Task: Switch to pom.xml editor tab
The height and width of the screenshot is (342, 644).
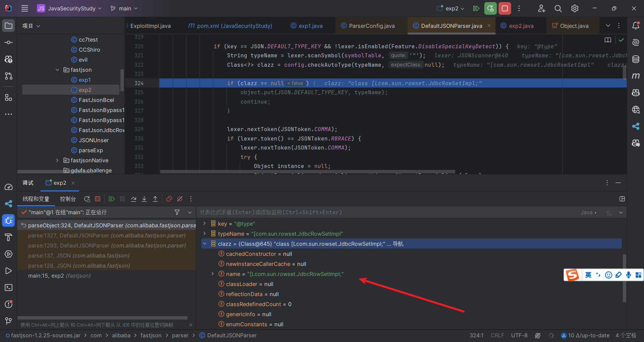Action: (x=230, y=26)
